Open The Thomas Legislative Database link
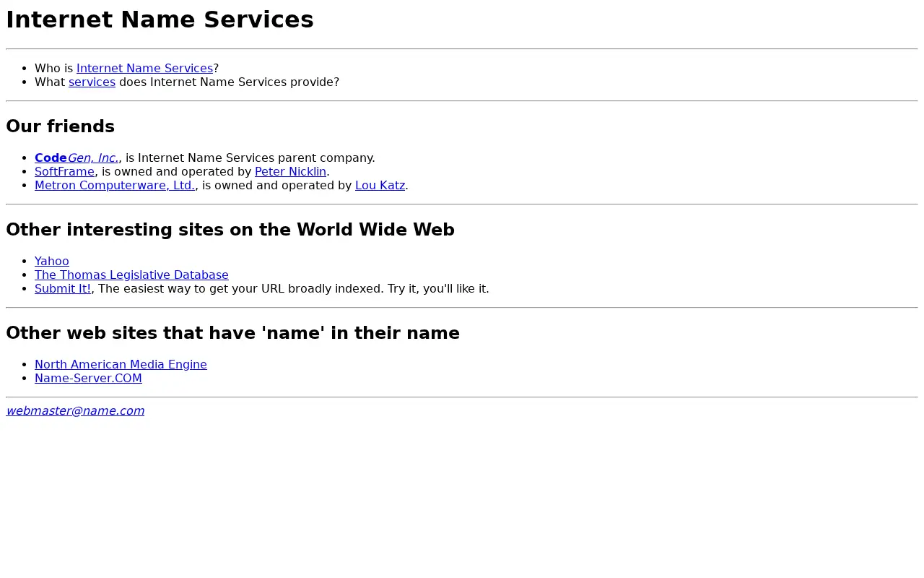 (x=131, y=275)
